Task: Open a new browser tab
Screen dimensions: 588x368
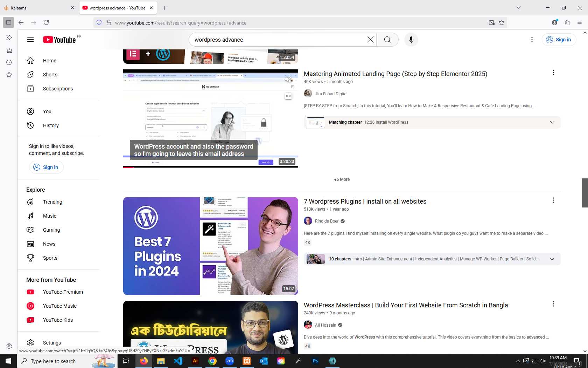Action: pyautogui.click(x=164, y=8)
